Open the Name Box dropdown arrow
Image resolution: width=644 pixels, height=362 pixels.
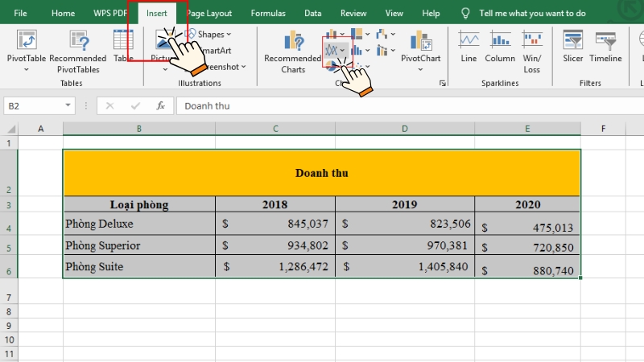[68, 105]
